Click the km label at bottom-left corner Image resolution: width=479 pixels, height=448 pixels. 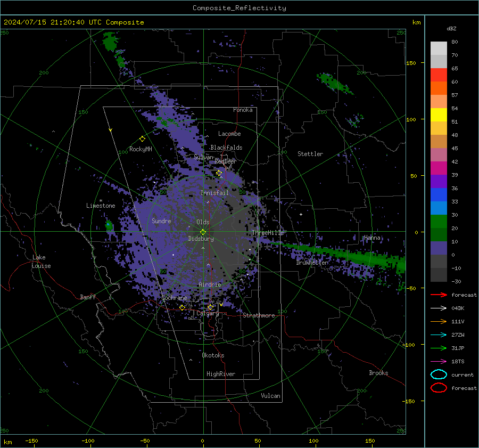tap(7, 442)
